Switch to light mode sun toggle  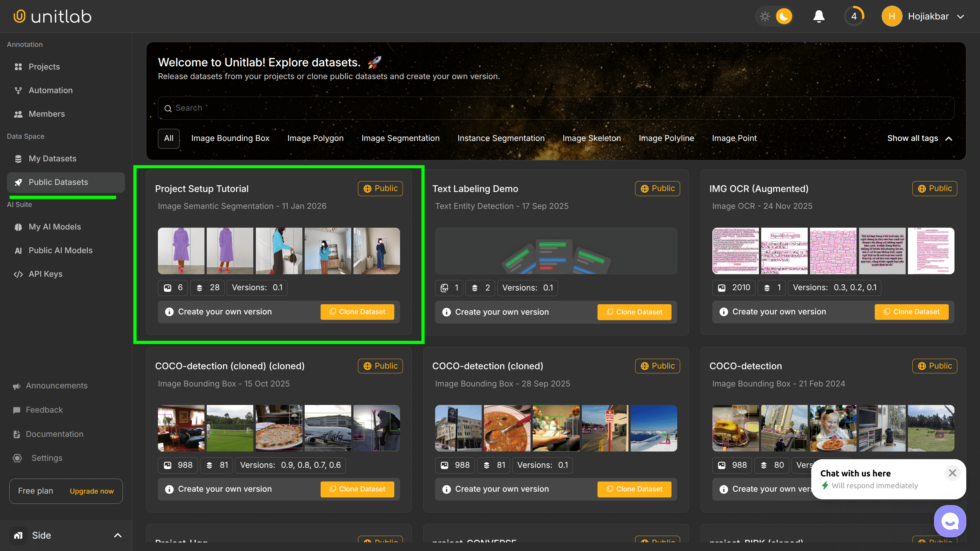pos(765,16)
